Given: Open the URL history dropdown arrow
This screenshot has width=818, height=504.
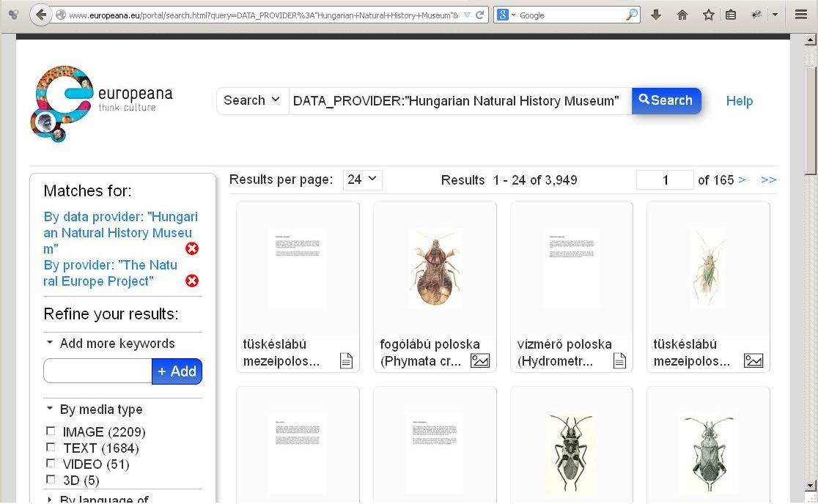Looking at the screenshot, I should pyautogui.click(x=467, y=15).
